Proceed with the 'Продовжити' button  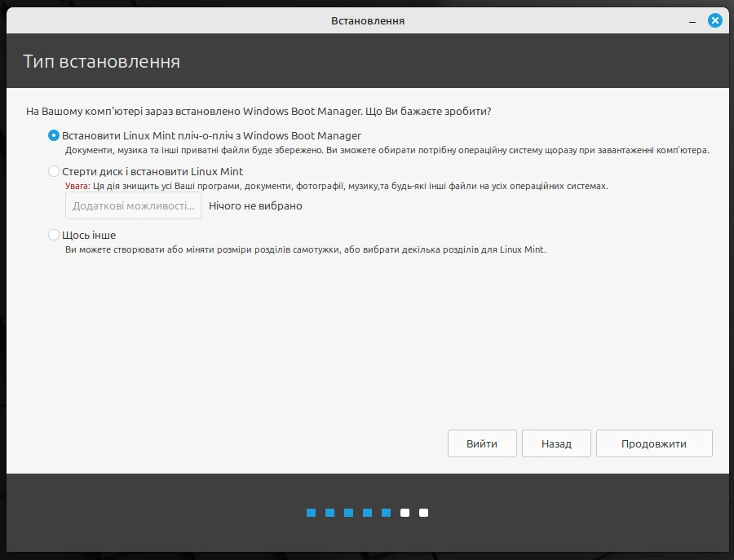pos(654,443)
